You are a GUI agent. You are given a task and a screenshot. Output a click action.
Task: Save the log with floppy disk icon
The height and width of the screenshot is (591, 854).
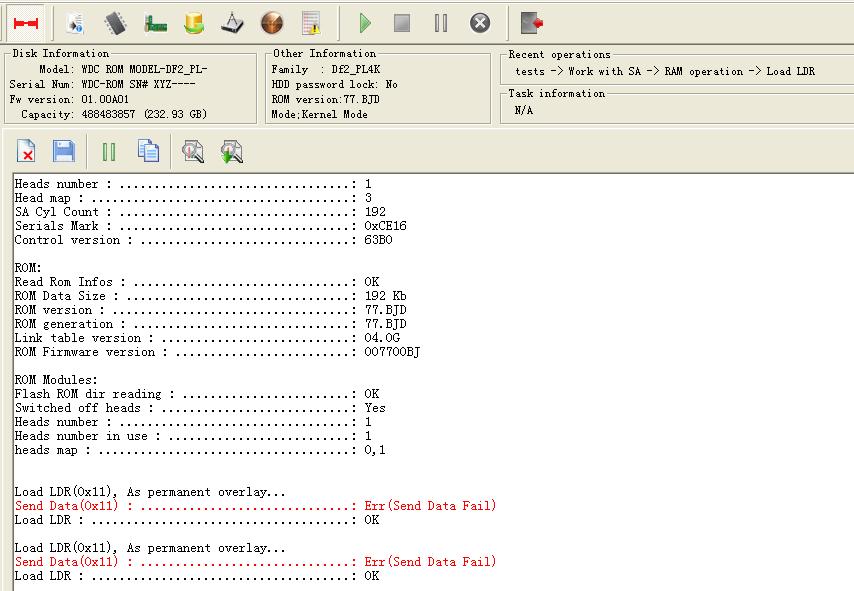coord(64,151)
